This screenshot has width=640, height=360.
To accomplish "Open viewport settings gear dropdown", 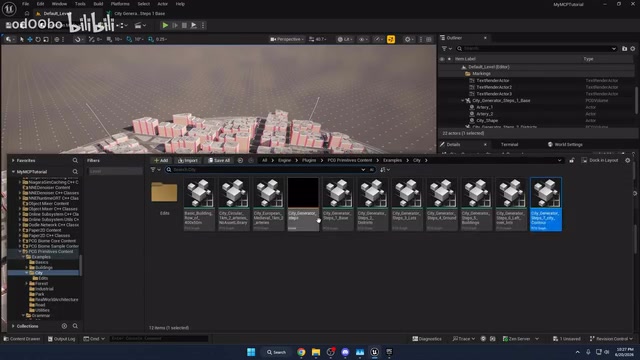I will (408, 39).
